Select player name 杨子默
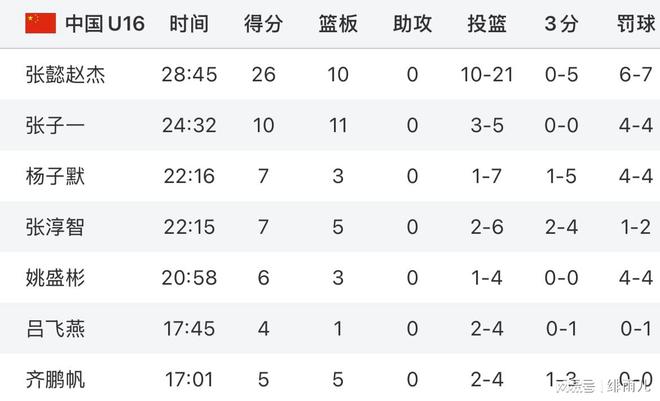This screenshot has height=401, width=660. coord(55,176)
